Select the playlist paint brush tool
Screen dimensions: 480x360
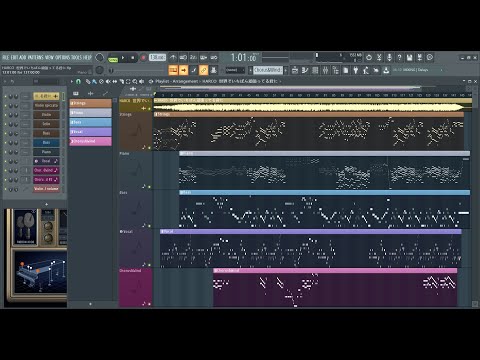95,81
